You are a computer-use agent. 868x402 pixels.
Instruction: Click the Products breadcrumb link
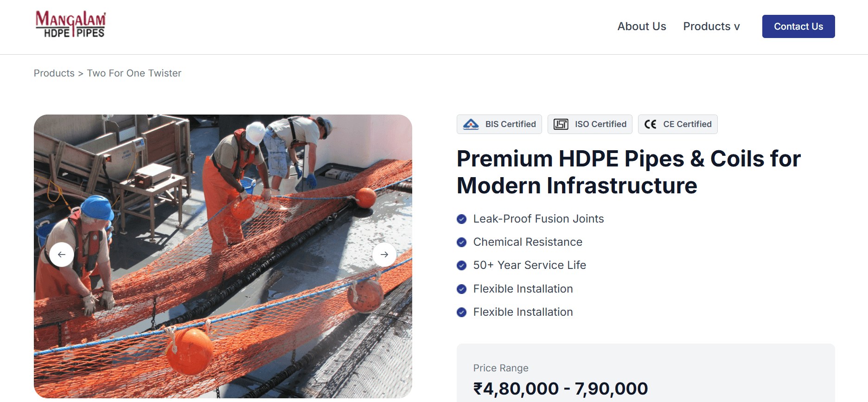point(54,73)
